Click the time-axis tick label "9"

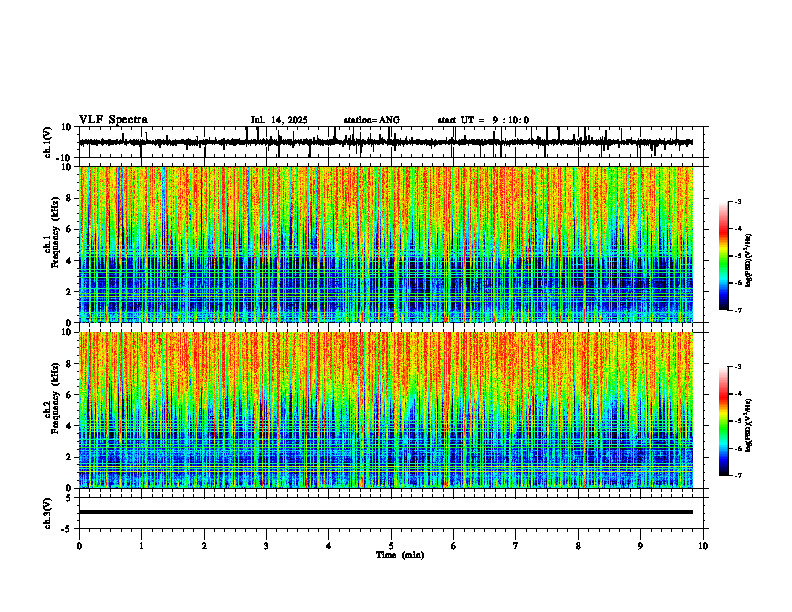(x=640, y=546)
